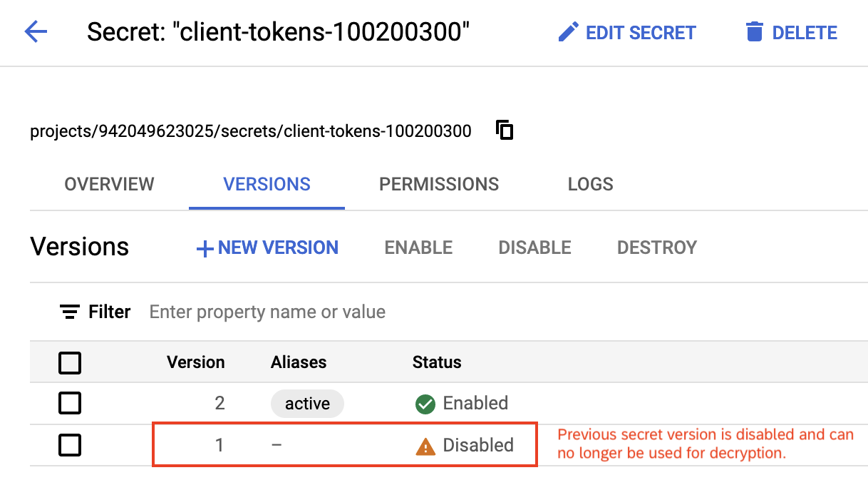Screen dimensions: 868x485
Task: Click the DISABLE action
Action: coord(534,247)
